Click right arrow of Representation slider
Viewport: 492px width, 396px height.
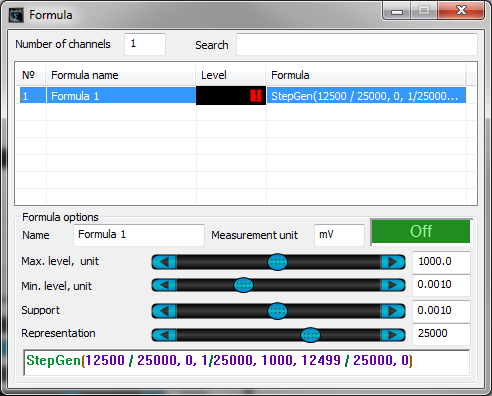[x=393, y=335]
